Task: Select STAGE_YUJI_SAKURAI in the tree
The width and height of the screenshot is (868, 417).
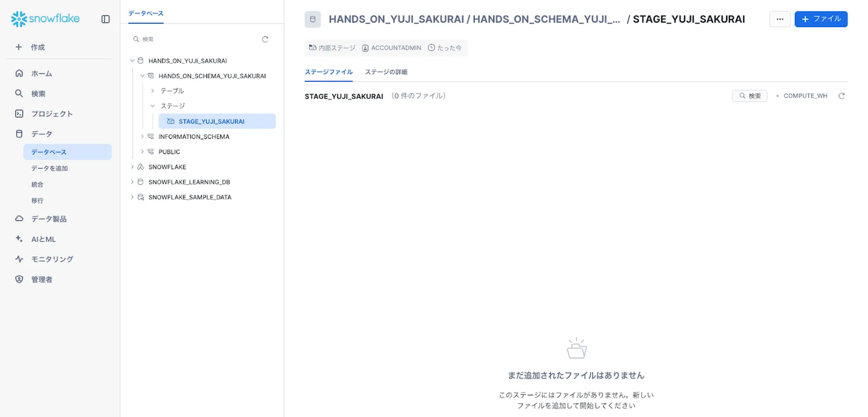Action: [x=217, y=121]
